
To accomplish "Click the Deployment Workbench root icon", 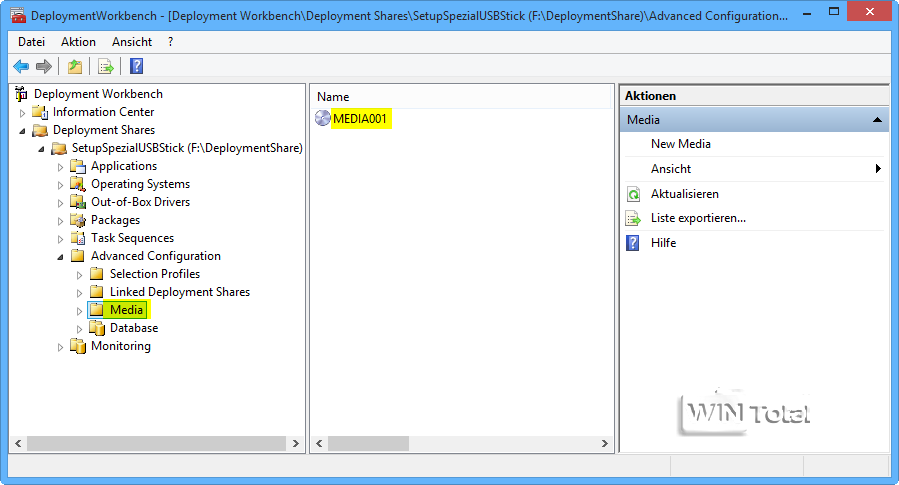I will point(21,93).
